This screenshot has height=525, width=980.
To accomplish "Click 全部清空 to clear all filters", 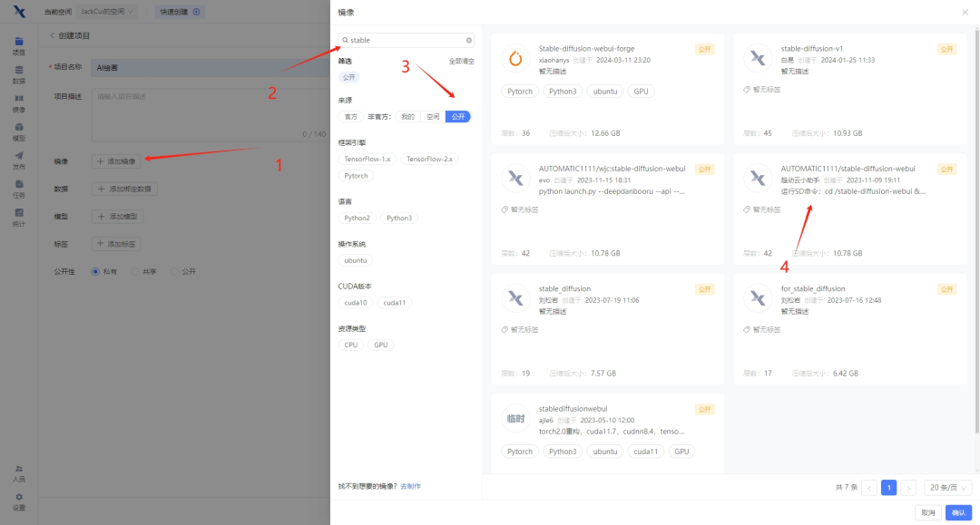I will click(461, 61).
